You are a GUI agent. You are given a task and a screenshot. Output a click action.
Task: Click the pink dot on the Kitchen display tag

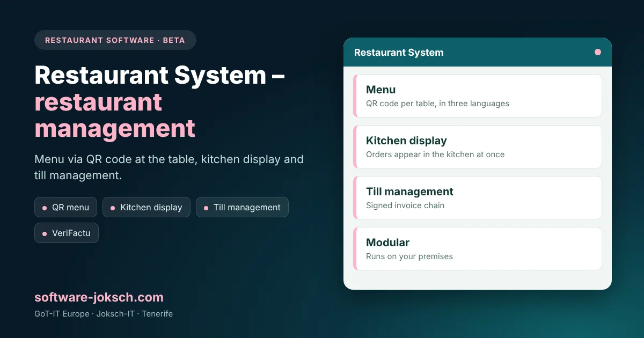pyautogui.click(x=113, y=208)
